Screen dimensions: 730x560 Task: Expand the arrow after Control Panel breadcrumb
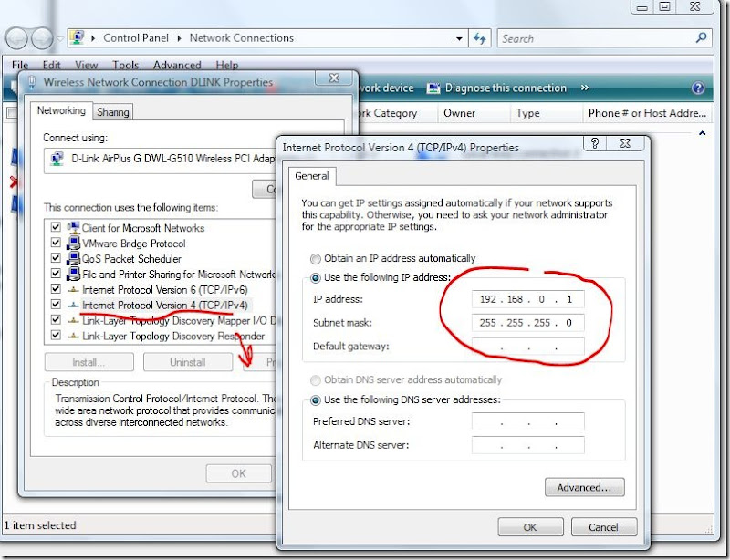point(179,38)
